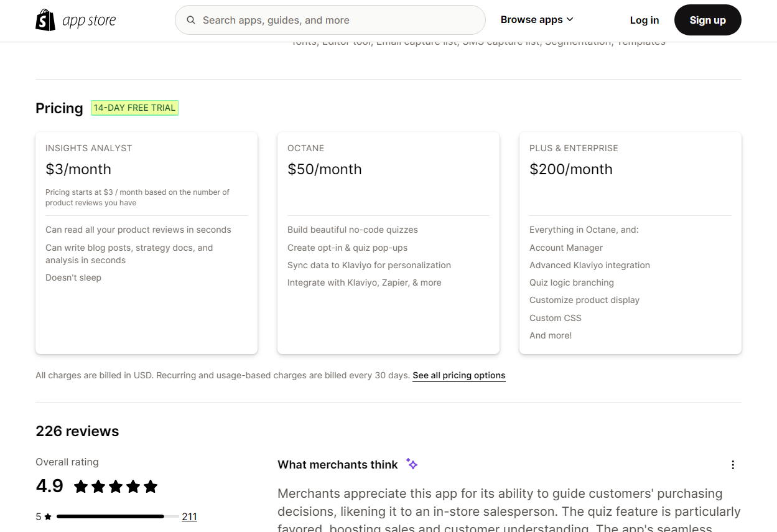This screenshot has height=532, width=777.
Task: Open the Log in page
Action: [x=644, y=20]
